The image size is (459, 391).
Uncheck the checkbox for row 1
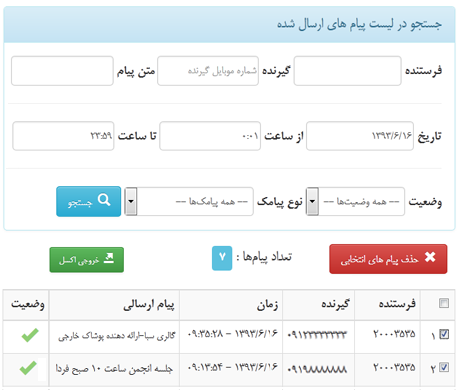444,334
